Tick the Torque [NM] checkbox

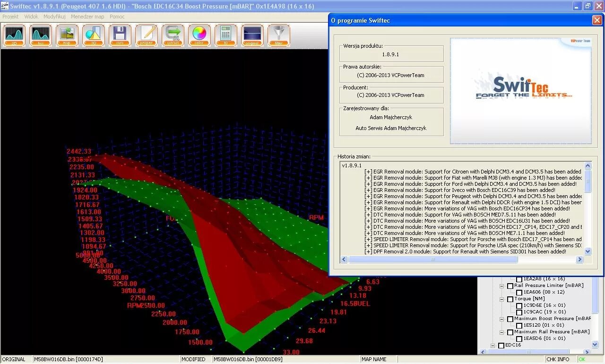(x=510, y=299)
